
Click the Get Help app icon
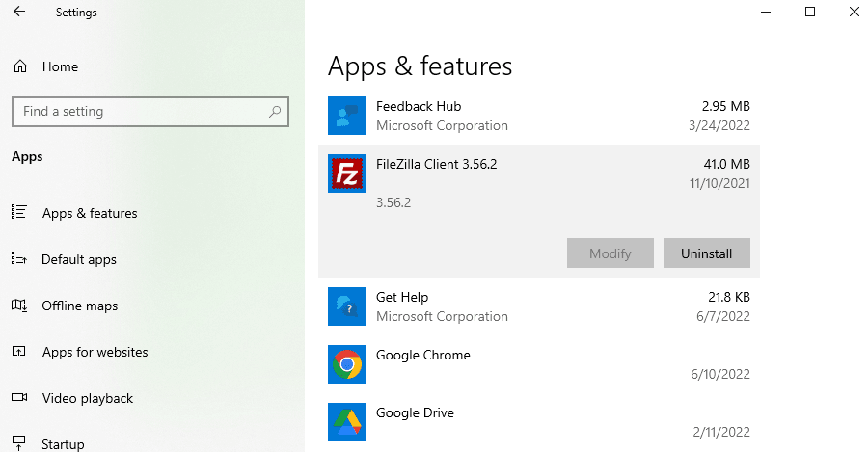[x=347, y=306]
